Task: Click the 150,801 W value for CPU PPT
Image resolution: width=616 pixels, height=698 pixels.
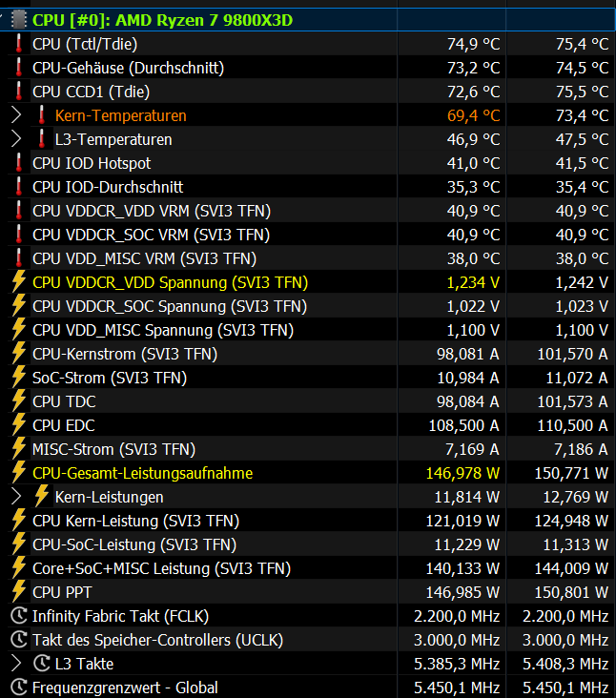Action: click(571, 592)
